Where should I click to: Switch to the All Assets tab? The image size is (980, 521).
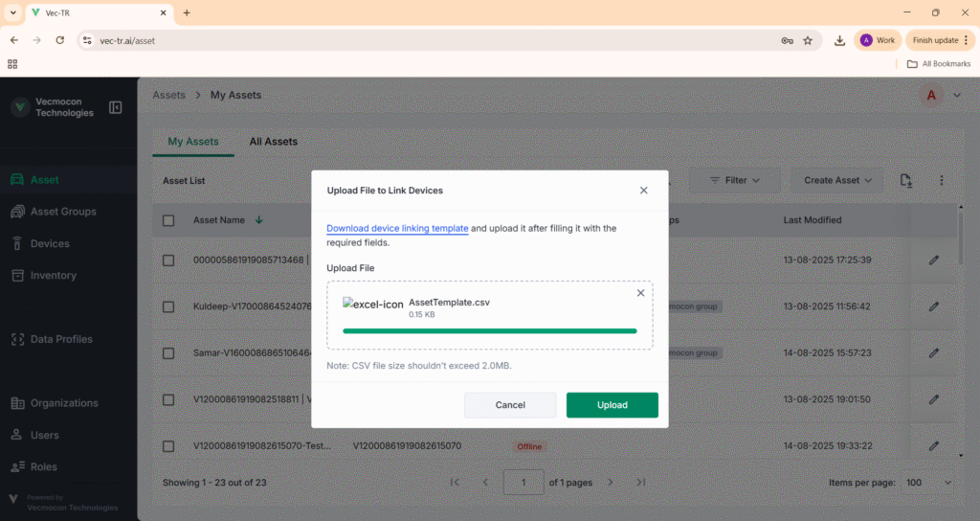[273, 142]
